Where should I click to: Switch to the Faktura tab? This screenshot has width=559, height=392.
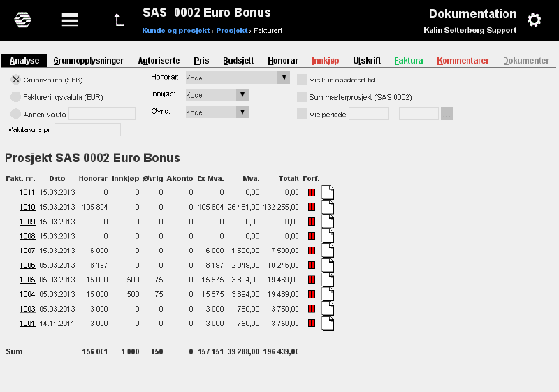[409, 61]
